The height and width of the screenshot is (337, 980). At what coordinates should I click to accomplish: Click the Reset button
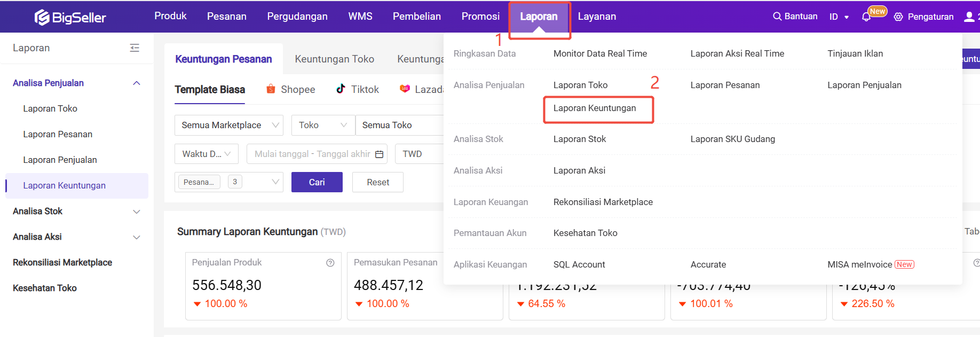pyautogui.click(x=378, y=183)
